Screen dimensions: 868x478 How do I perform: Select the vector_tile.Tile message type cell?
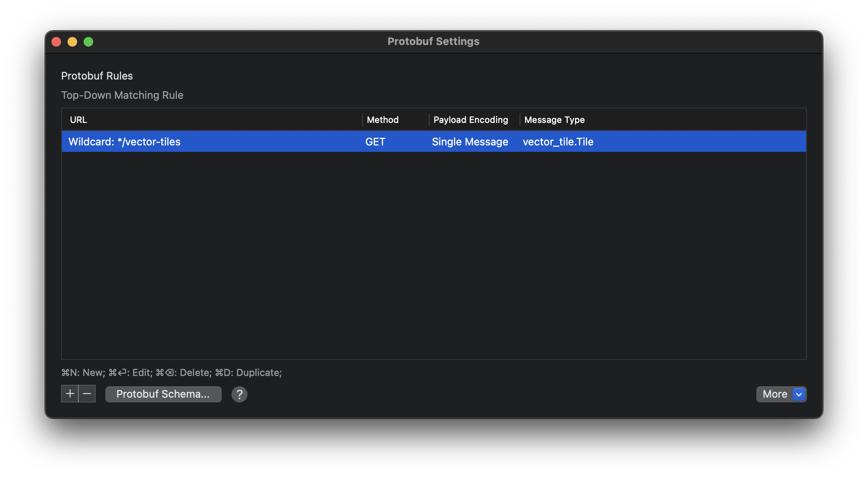click(x=558, y=141)
